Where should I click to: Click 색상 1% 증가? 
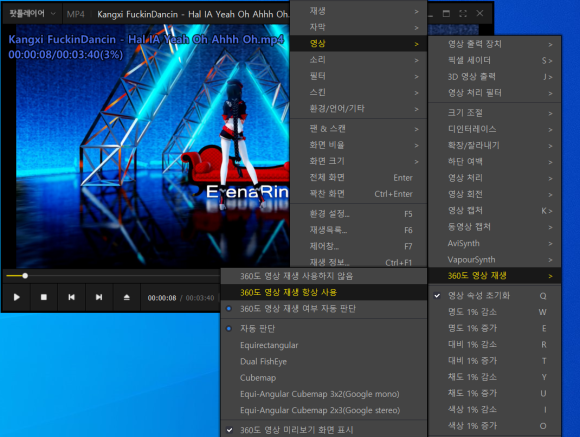(495, 426)
